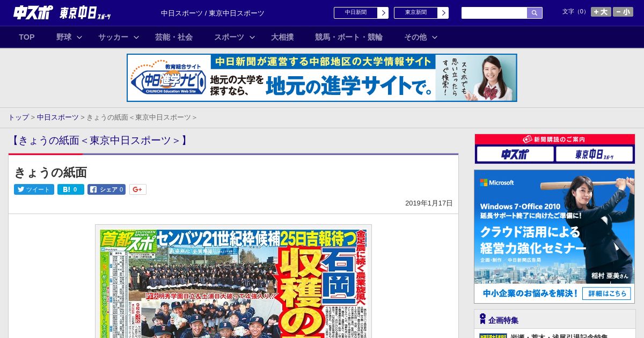Open the スポーツ menu
644x338 pixels.
tap(229, 37)
